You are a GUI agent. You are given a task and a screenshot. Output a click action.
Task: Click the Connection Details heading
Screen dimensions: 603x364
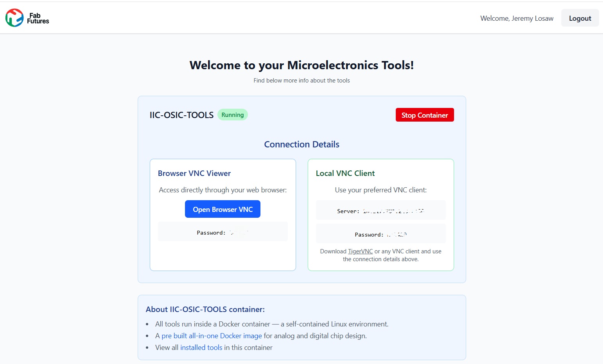(x=301, y=144)
